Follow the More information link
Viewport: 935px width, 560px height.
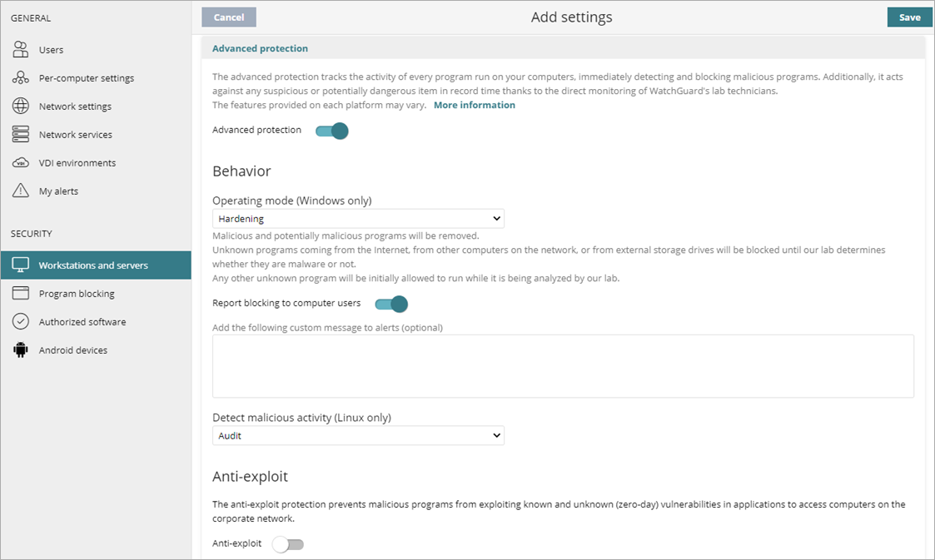click(x=474, y=104)
